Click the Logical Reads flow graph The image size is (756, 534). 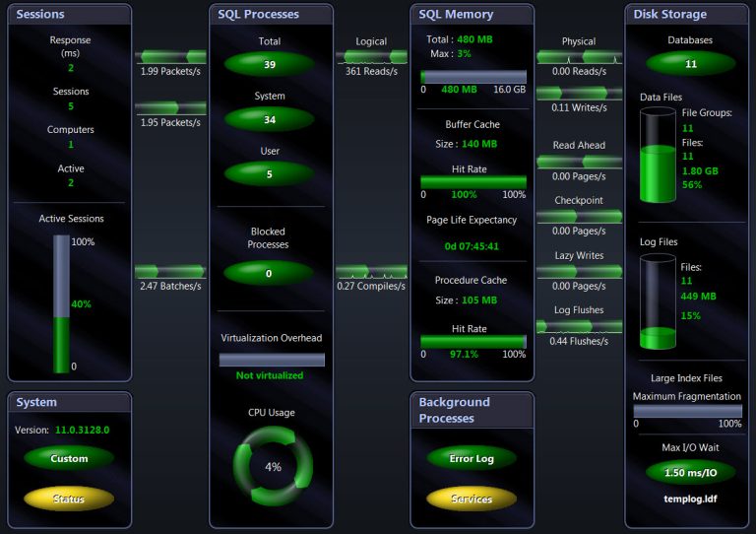click(371, 56)
